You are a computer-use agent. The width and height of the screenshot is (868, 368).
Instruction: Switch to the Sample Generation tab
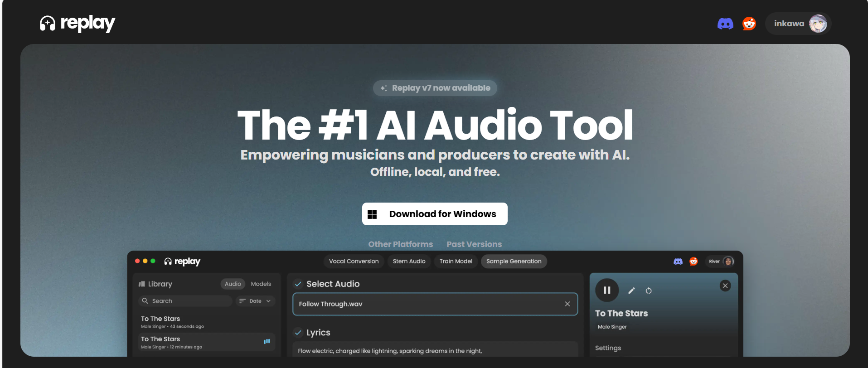click(514, 261)
